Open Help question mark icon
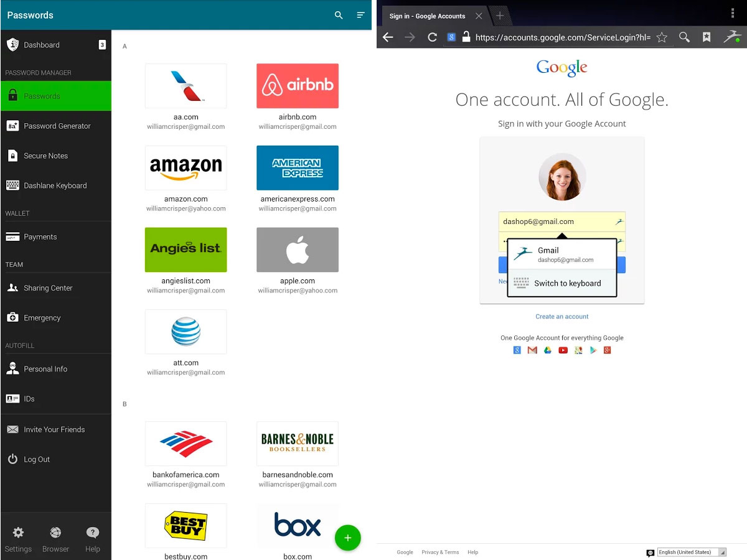Image resolution: width=747 pixels, height=560 pixels. [x=93, y=533]
